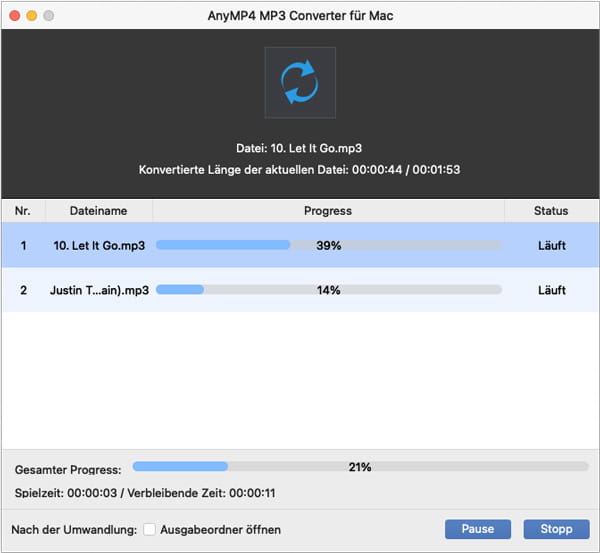Click the Progress column header

coord(328,211)
